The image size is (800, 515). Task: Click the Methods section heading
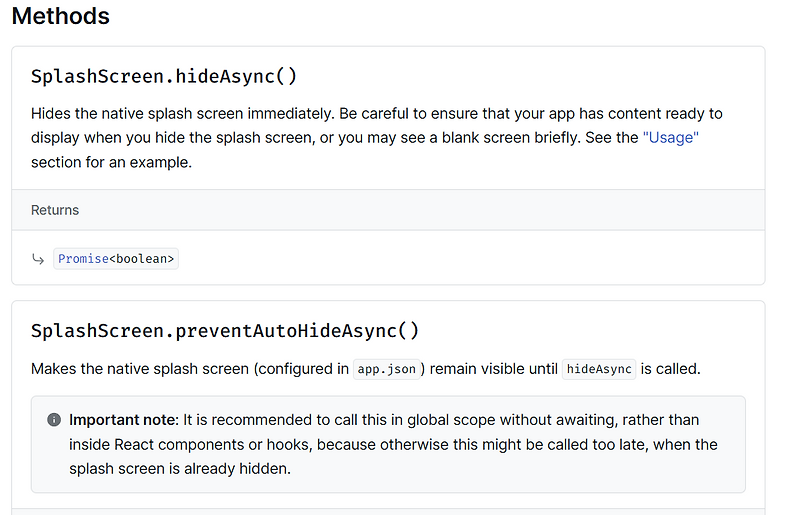pos(60,17)
